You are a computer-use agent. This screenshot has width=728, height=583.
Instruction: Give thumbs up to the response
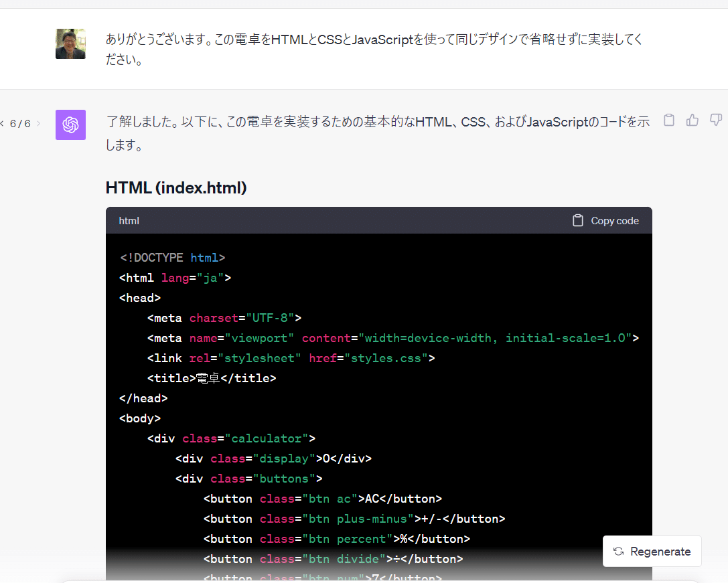click(x=693, y=120)
